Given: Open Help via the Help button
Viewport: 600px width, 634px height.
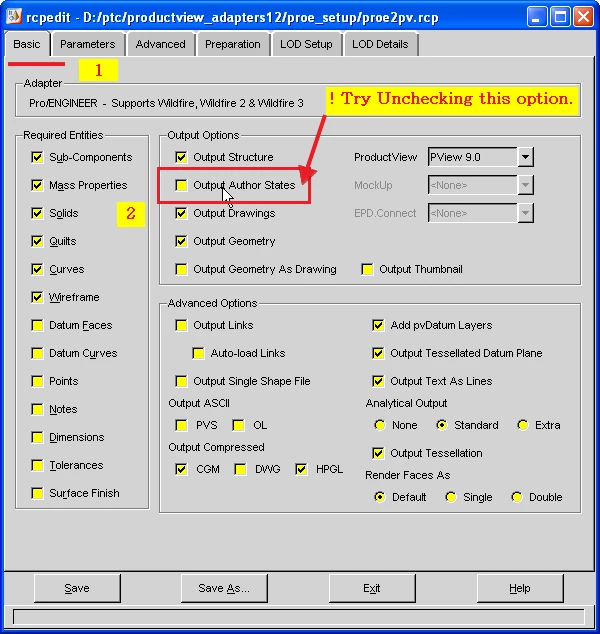Looking at the screenshot, I should tap(520, 588).
